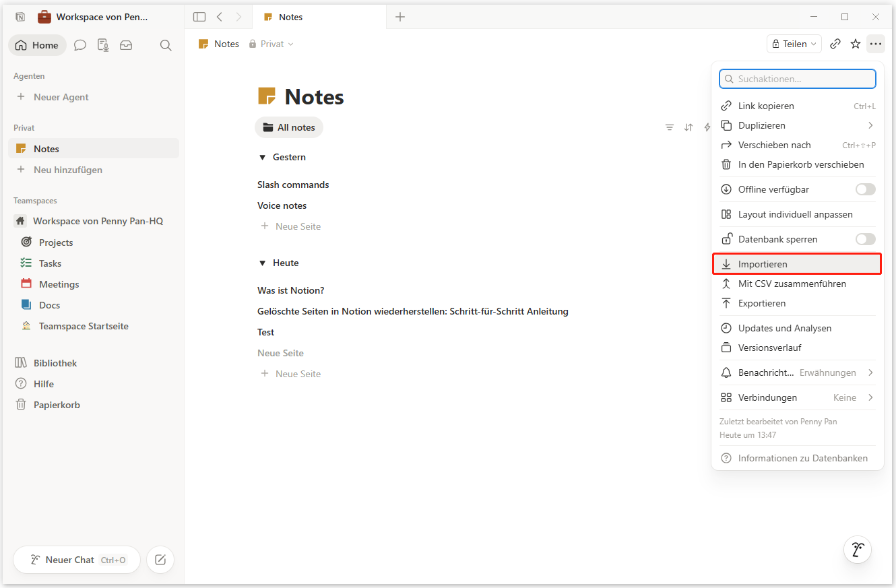This screenshot has height=588, width=896.
Task: Click the compose new page icon beside Neuer Chat
Action: point(160,560)
